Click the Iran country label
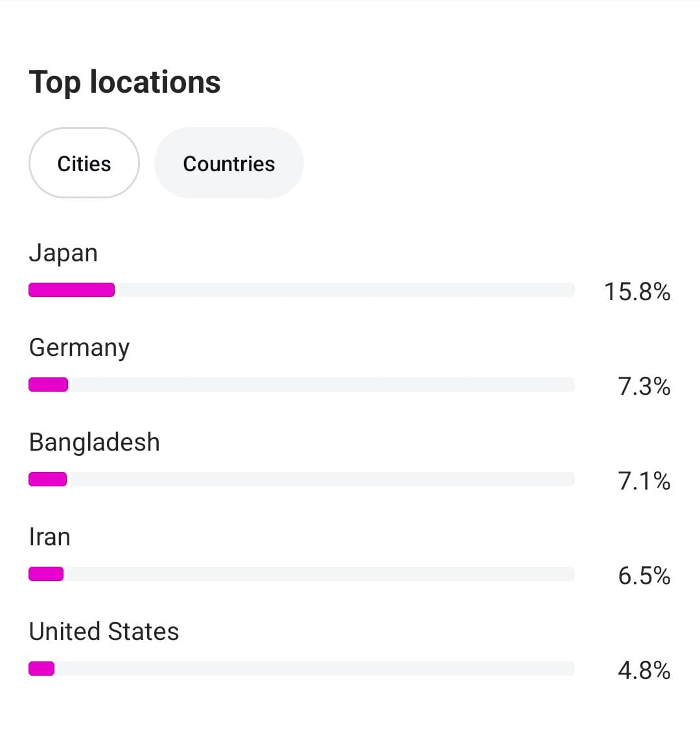700x747 pixels. click(x=50, y=537)
